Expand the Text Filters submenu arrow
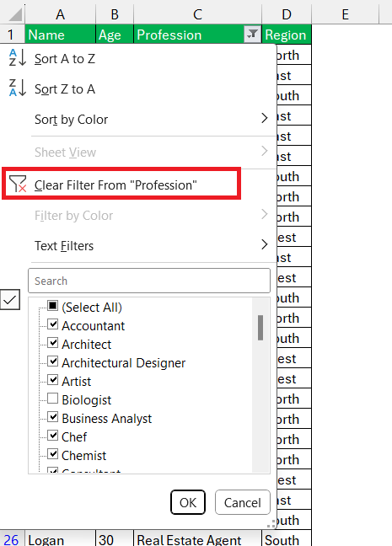The height and width of the screenshot is (546, 392). tap(265, 244)
